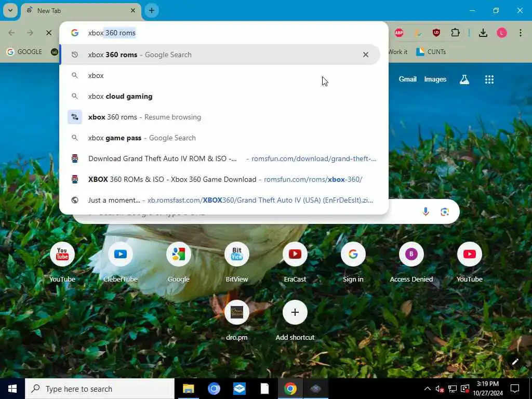Open Gmail link
This screenshot has width=532, height=399.
(407, 79)
